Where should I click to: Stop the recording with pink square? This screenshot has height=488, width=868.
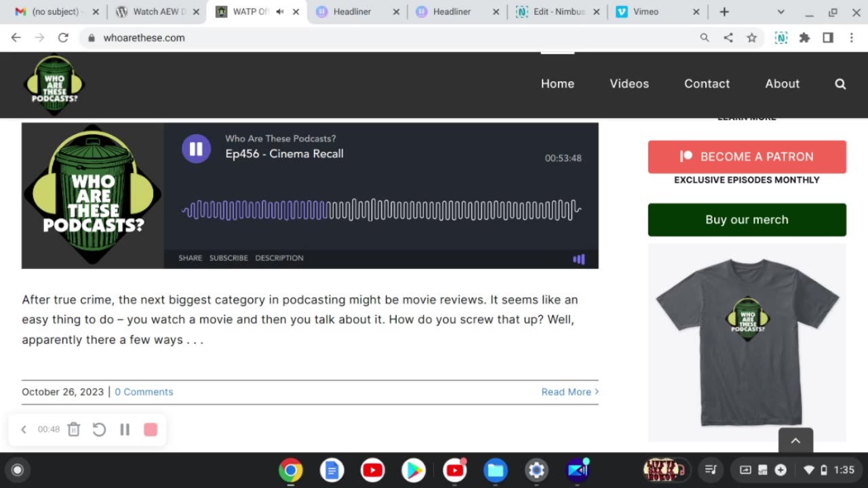click(151, 429)
